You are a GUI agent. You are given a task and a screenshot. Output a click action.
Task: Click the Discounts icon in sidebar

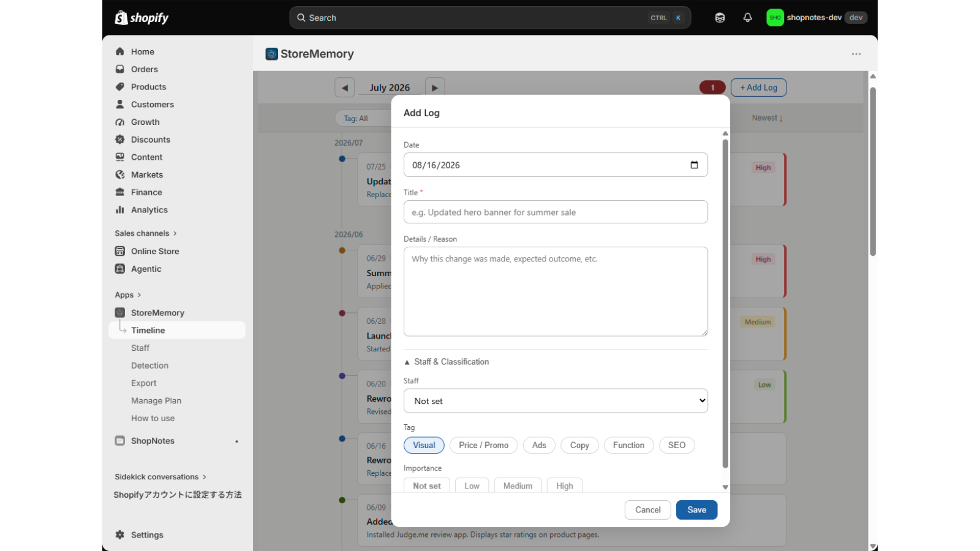pyautogui.click(x=120, y=140)
